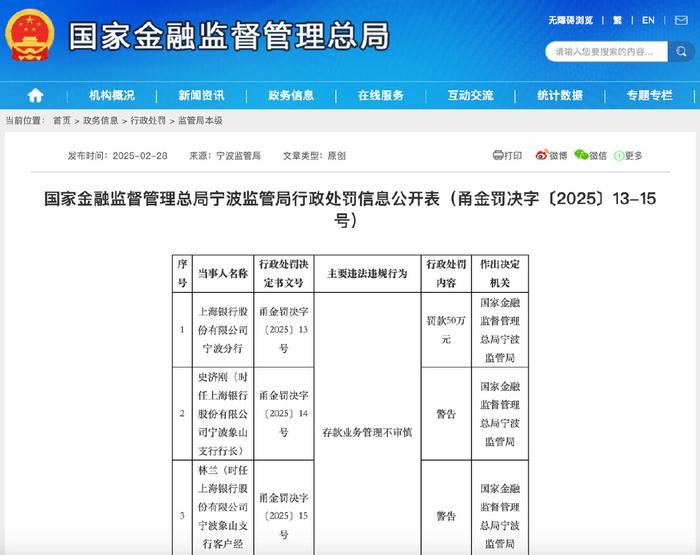The height and width of the screenshot is (555, 700).
Task: Click header cell 序号
Action: point(182,273)
